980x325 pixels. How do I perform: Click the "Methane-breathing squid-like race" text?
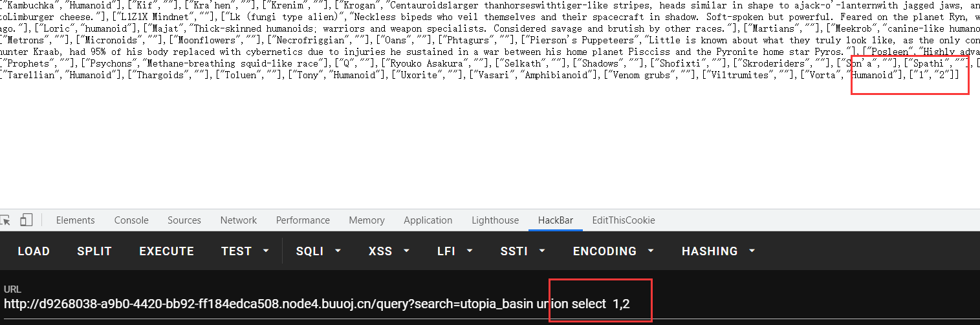tap(234, 63)
